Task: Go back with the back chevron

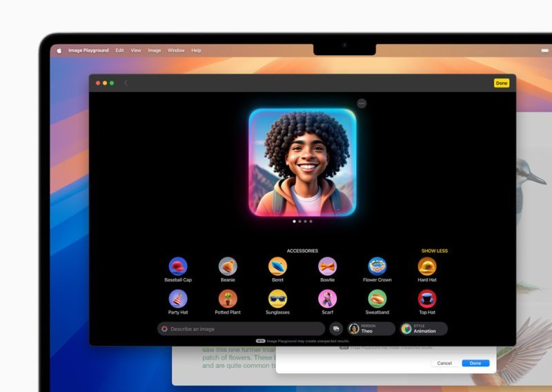Action: coord(126,83)
